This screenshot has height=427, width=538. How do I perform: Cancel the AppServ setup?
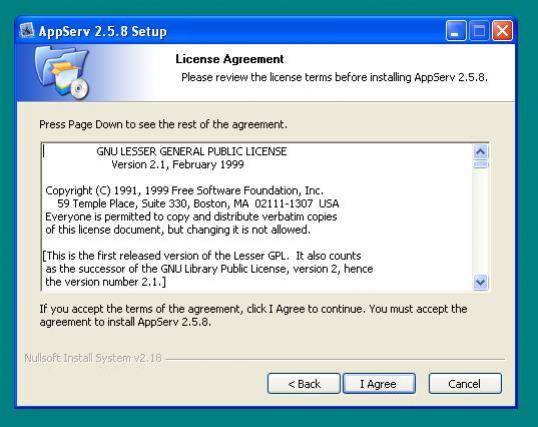pos(465,383)
